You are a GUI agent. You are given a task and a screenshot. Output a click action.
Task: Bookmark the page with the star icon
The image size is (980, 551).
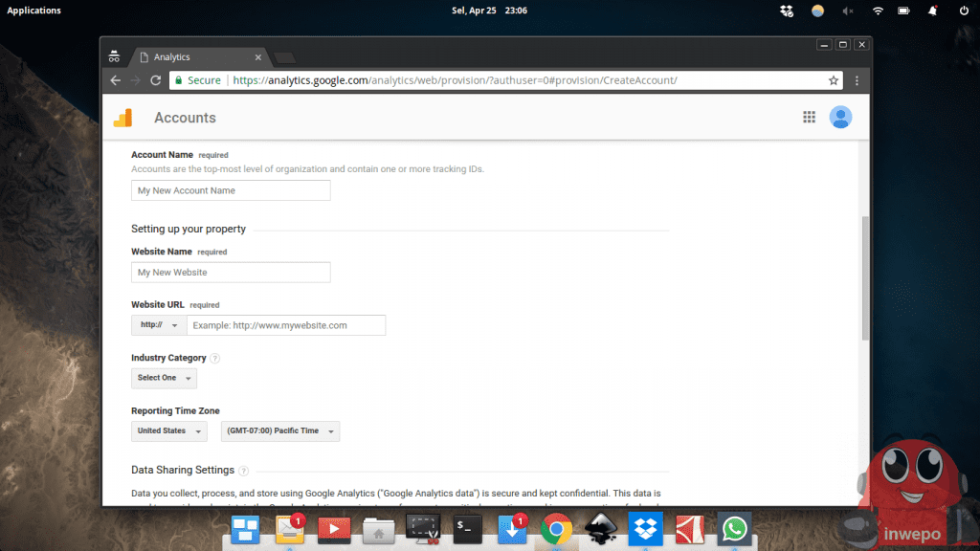pyautogui.click(x=834, y=80)
